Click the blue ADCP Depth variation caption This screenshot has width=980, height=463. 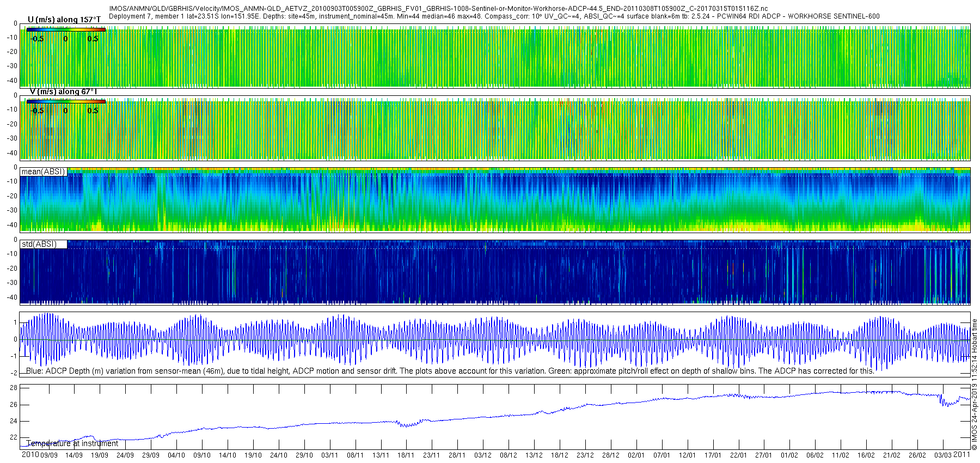[450, 371]
